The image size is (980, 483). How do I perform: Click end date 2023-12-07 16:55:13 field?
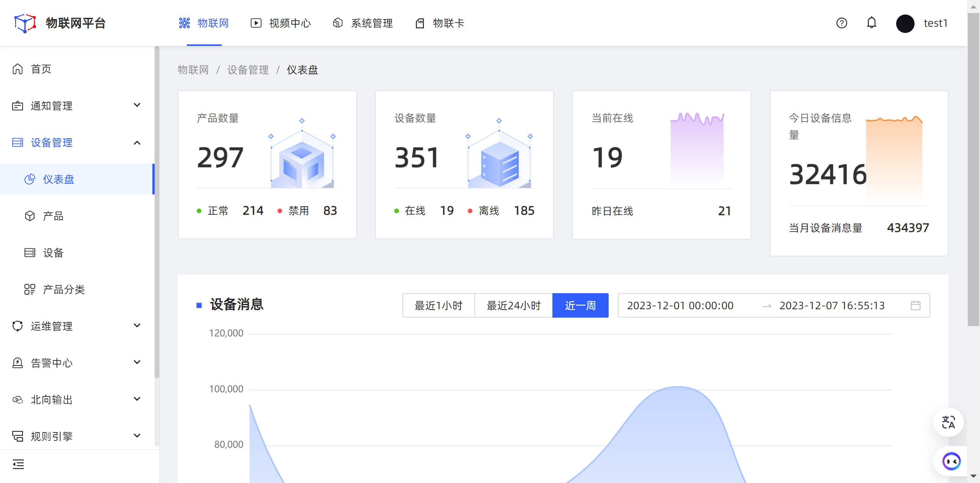tap(832, 305)
